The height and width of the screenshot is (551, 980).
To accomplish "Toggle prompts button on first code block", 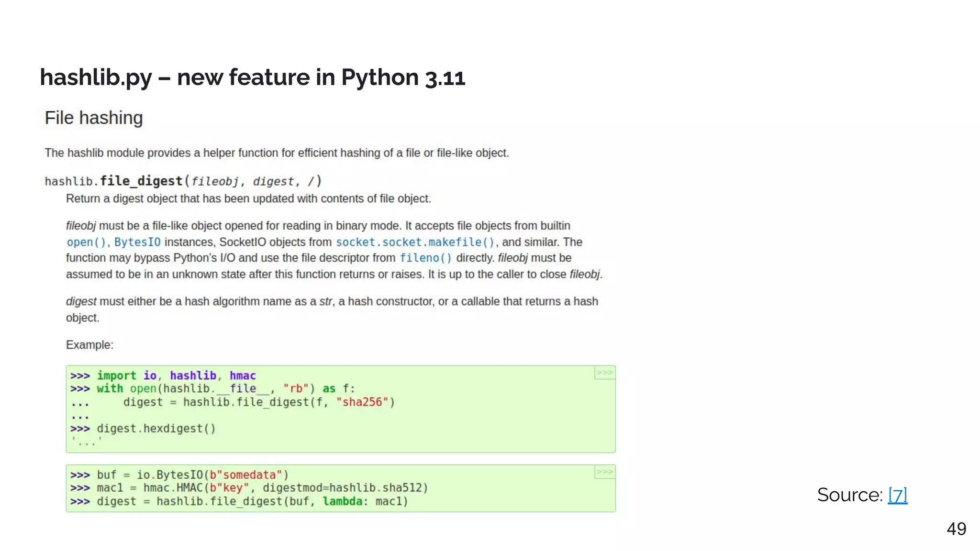I will [x=604, y=372].
